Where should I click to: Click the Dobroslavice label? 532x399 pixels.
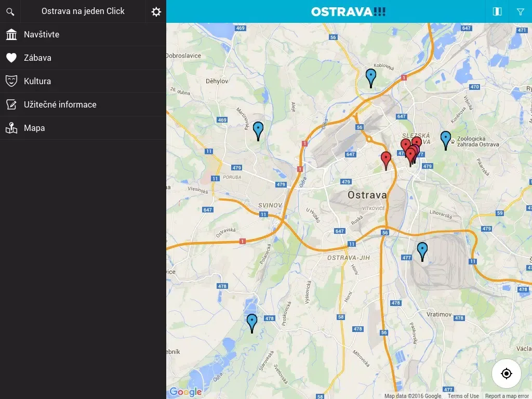point(183,56)
